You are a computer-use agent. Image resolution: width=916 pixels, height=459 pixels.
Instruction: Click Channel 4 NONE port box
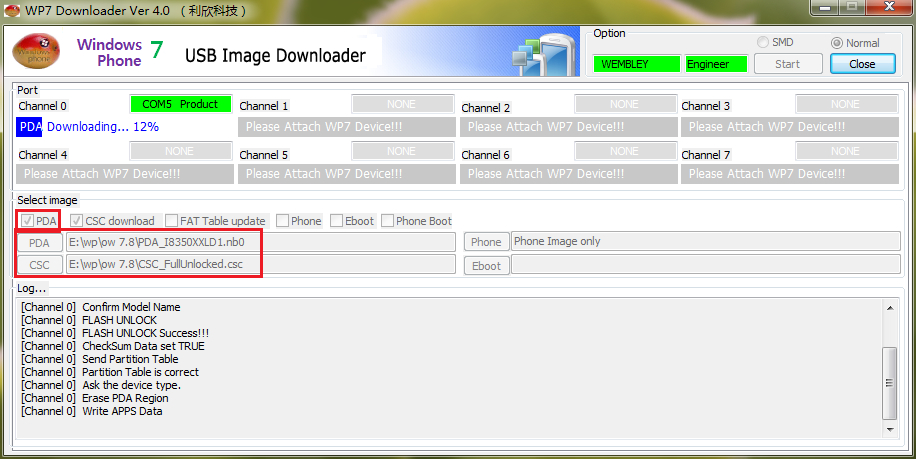(x=181, y=151)
